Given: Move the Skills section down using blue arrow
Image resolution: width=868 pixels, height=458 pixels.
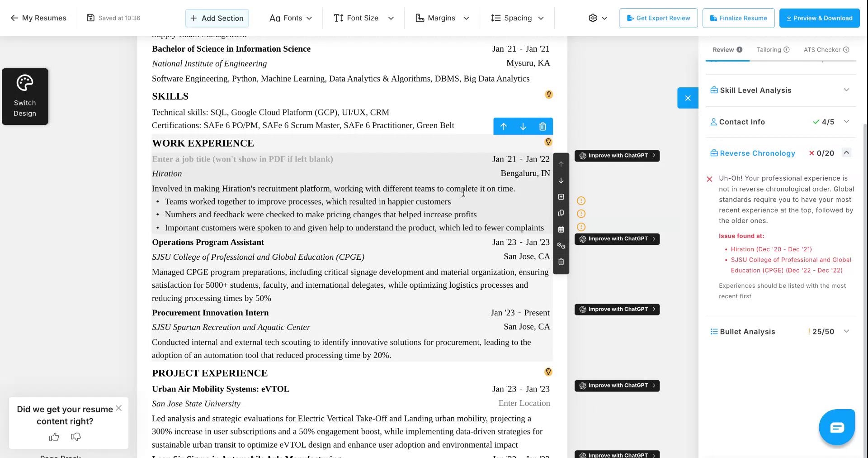Looking at the screenshot, I should pos(523,126).
